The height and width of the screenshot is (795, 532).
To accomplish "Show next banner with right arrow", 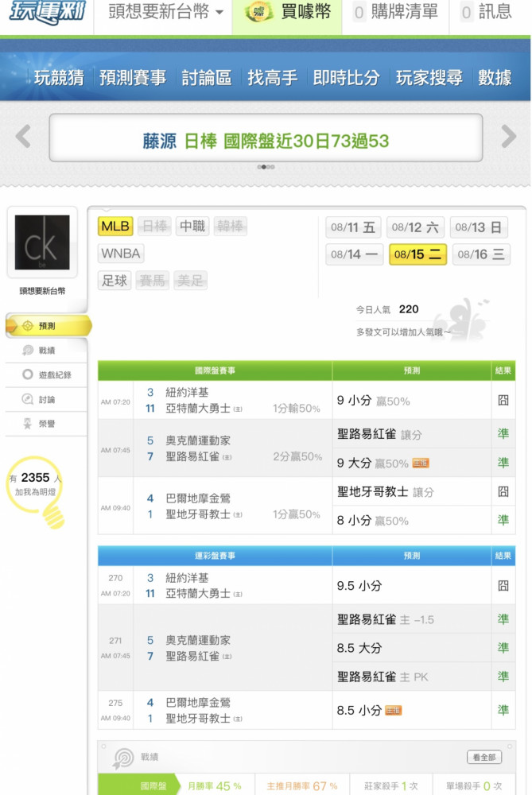I will (x=508, y=137).
